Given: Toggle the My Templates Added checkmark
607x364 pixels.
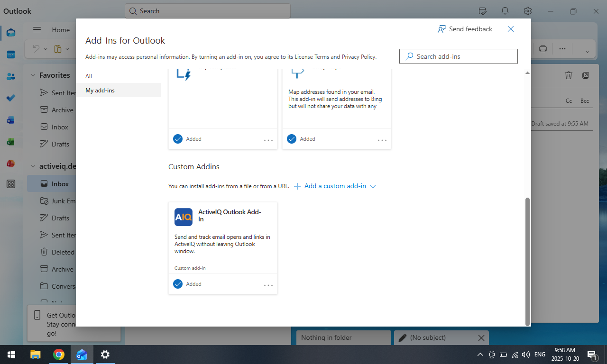Looking at the screenshot, I should [x=178, y=139].
